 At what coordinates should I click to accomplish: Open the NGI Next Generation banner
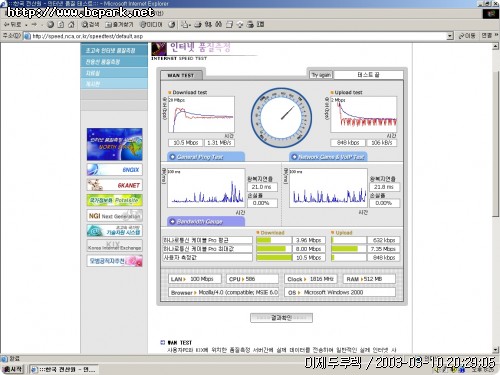114,216
